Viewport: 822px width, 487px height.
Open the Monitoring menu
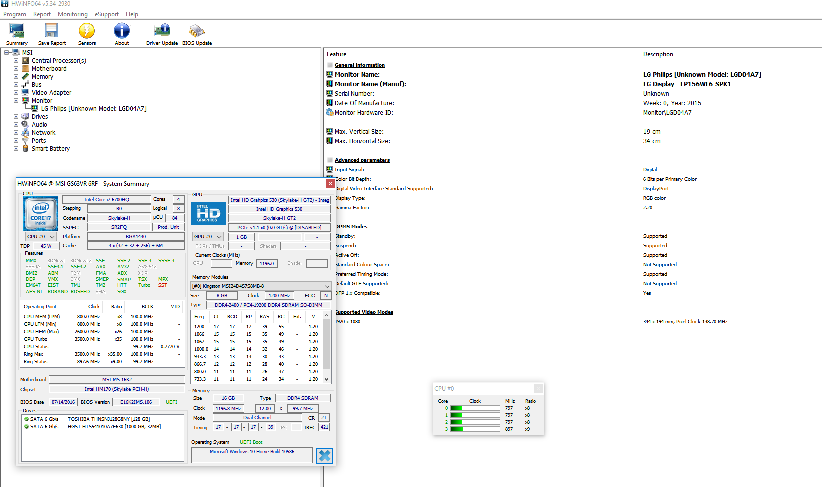(72, 14)
